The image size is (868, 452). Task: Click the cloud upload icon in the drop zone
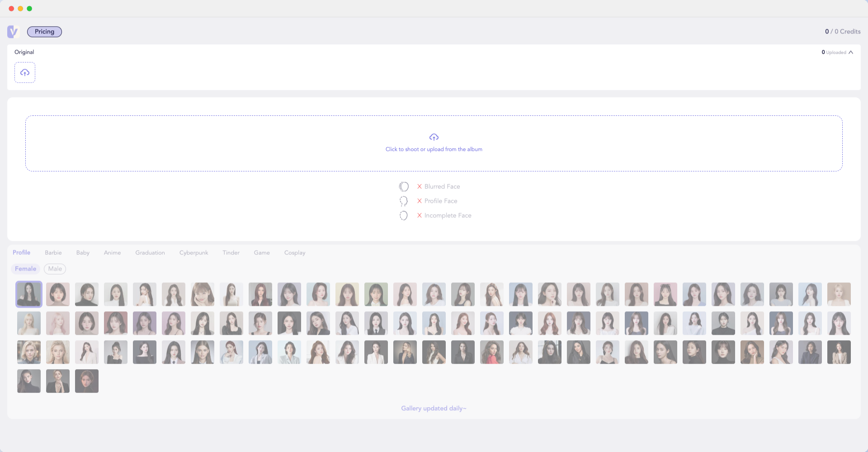[434, 137]
